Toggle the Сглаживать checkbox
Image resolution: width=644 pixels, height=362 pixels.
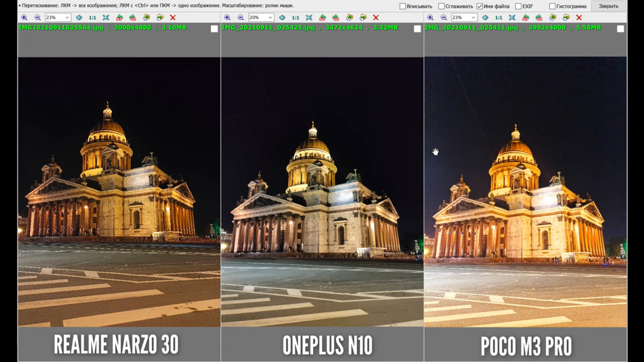point(441,6)
